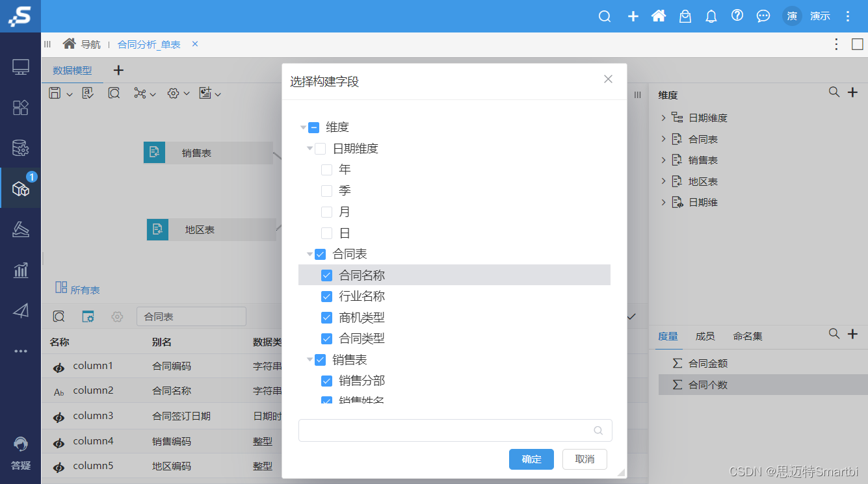Add a new measure with plus icon

[853, 334]
